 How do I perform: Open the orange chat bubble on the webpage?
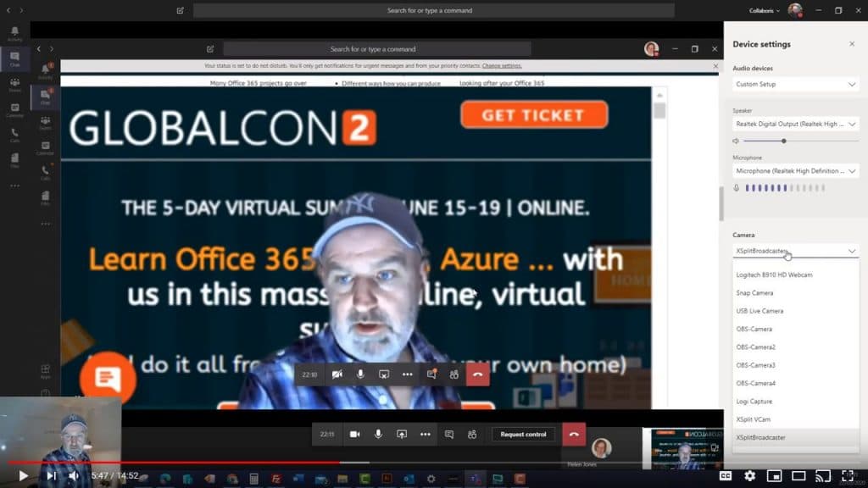click(x=108, y=378)
